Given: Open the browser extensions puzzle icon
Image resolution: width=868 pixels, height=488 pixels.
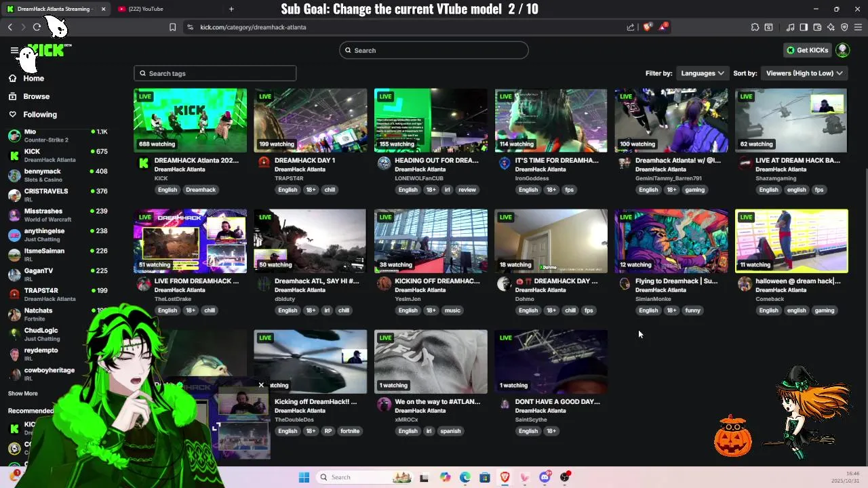Looking at the screenshot, I should point(755,27).
